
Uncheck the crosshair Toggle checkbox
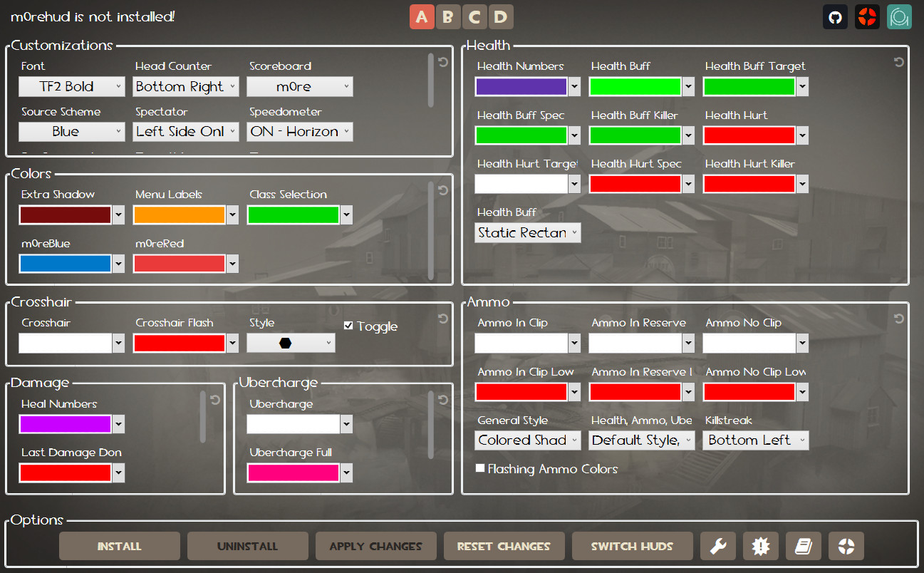348,325
